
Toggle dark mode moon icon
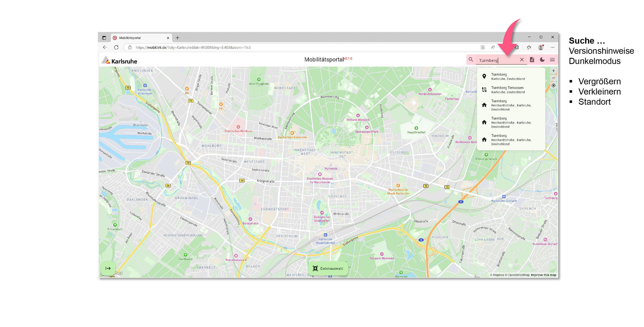pyautogui.click(x=542, y=60)
